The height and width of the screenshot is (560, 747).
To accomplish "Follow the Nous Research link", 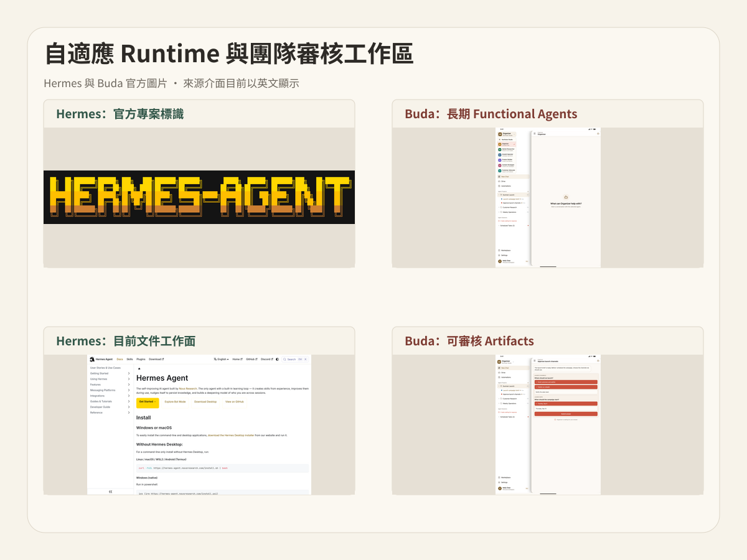I will pos(188,389).
